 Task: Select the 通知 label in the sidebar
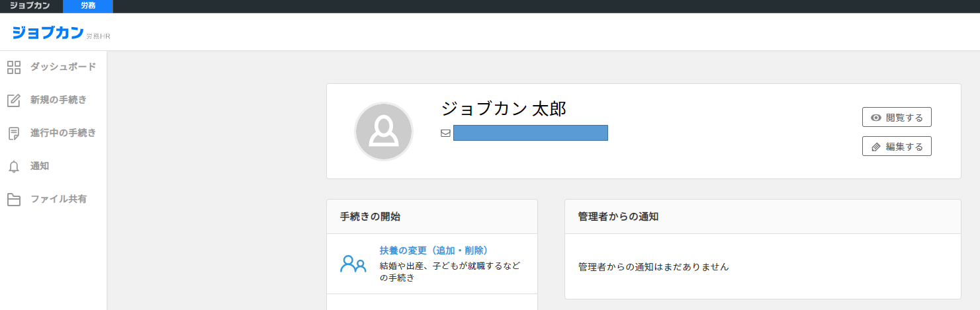[40, 166]
